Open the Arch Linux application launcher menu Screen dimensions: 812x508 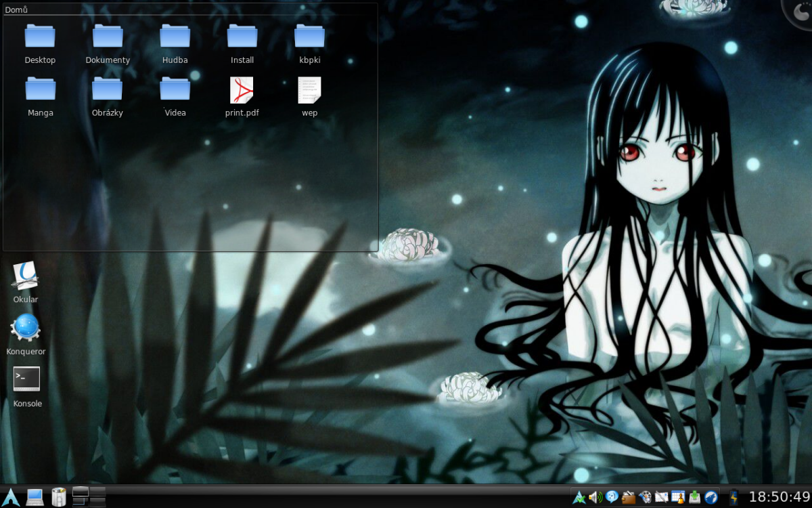pos(11,496)
